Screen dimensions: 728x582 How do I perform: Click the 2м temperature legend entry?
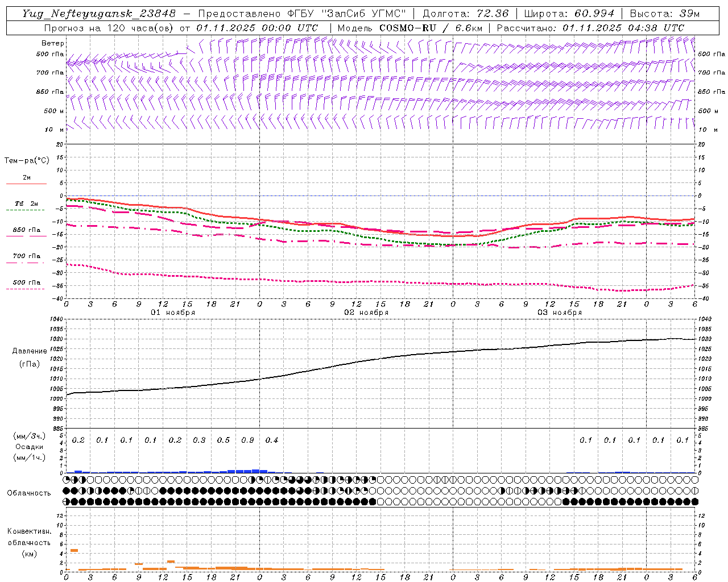click(27, 178)
